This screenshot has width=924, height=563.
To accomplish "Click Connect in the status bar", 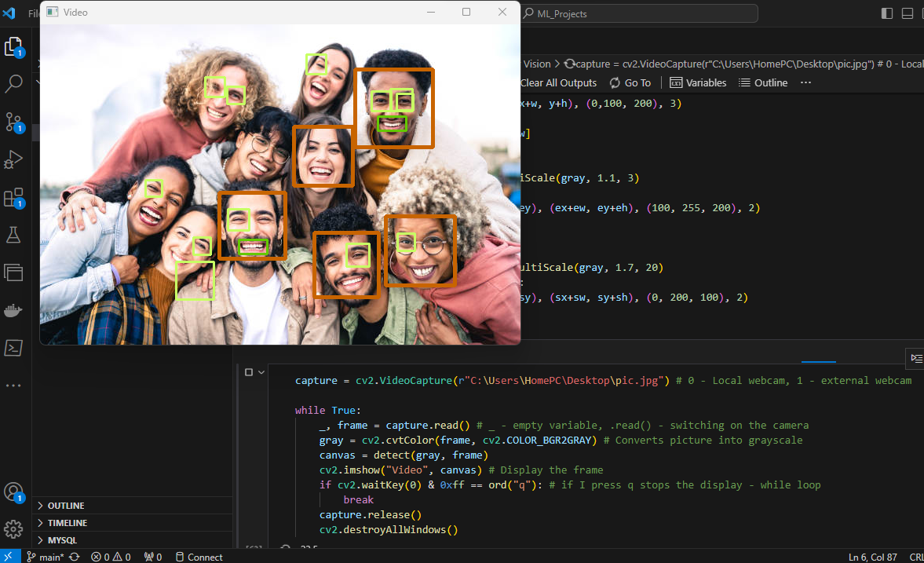I will [199, 557].
